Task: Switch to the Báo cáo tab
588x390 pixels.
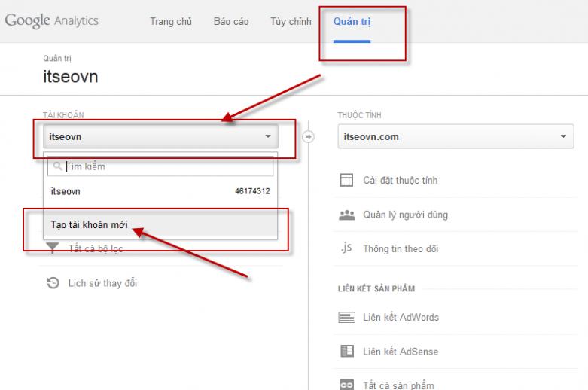Action: coord(231,21)
